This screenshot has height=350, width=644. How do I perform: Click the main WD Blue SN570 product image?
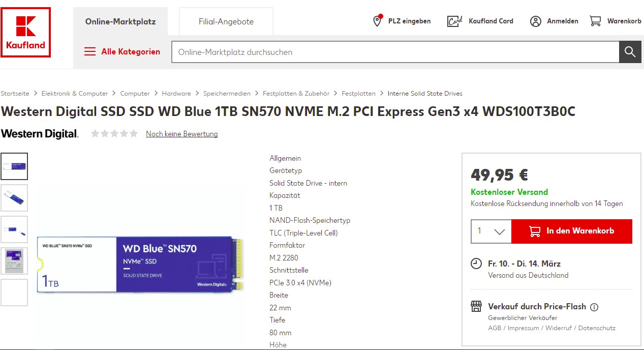[x=141, y=265]
